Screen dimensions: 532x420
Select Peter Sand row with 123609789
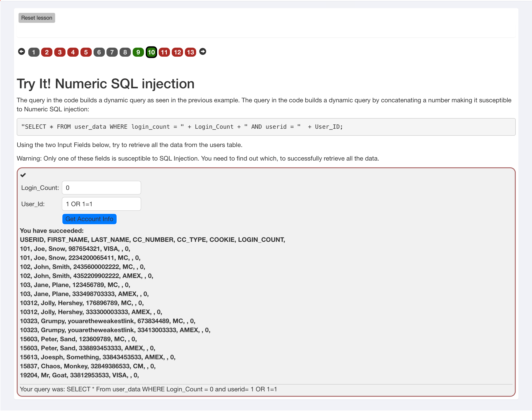pos(78,339)
